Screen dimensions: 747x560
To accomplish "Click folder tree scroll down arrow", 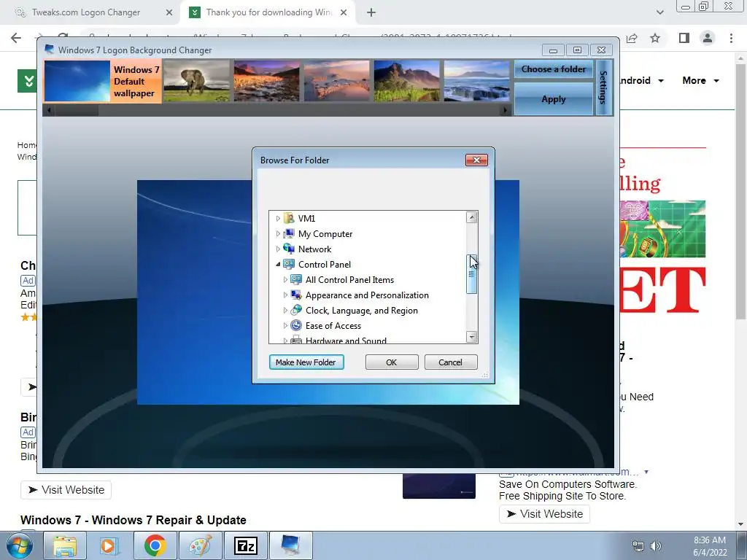I will (472, 337).
